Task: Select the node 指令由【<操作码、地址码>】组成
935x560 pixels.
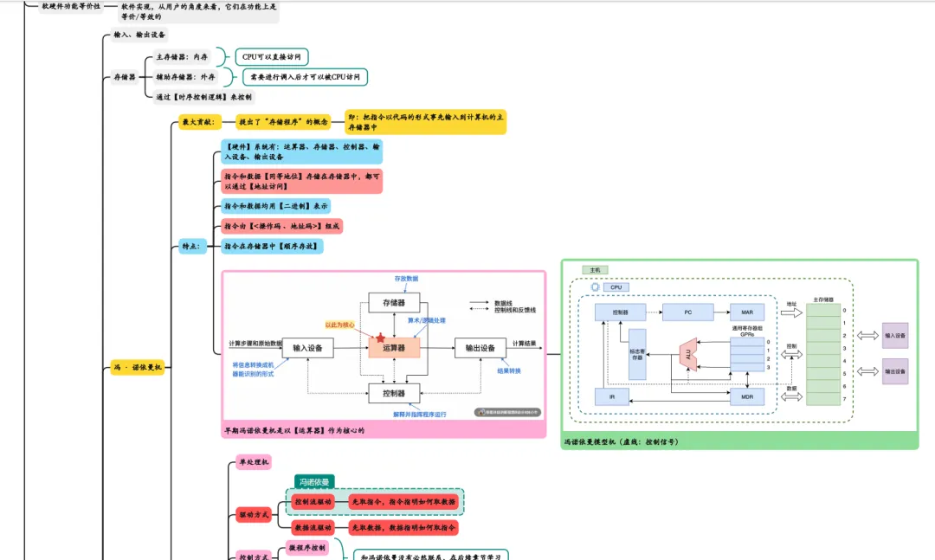Action: [x=282, y=226]
